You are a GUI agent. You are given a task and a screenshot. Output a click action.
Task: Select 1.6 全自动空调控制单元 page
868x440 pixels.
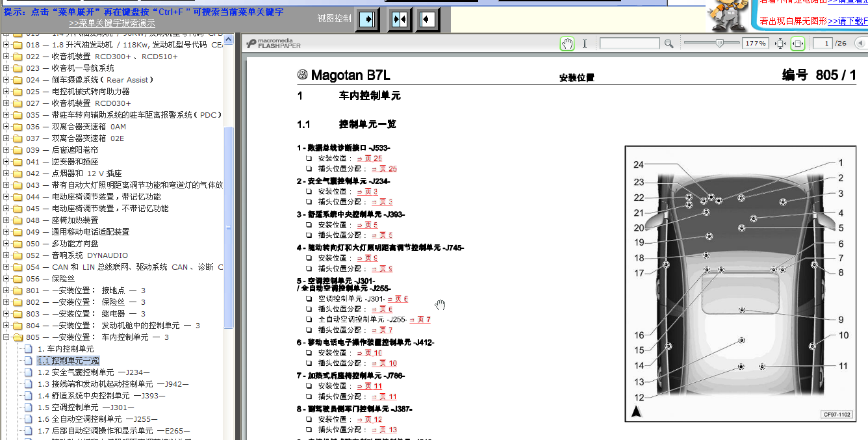[x=97, y=419]
